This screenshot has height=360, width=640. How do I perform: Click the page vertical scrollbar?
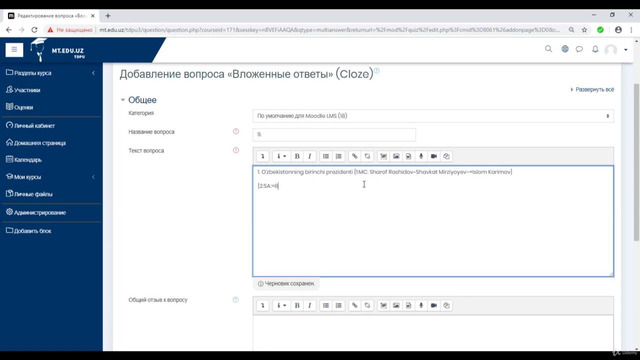[636, 162]
